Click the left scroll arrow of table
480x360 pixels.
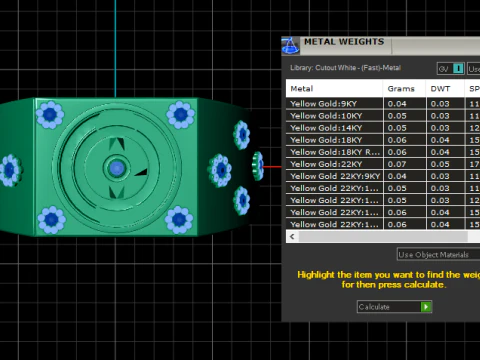[292, 236]
